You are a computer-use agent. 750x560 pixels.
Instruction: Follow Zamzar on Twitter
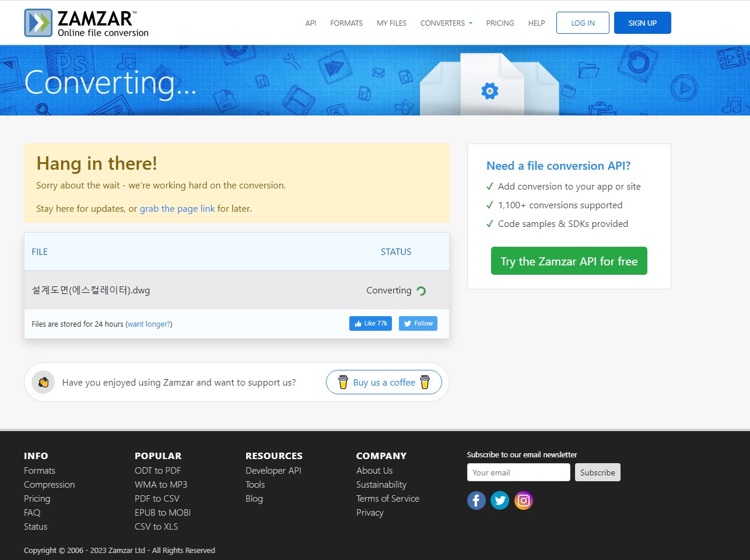coord(418,324)
